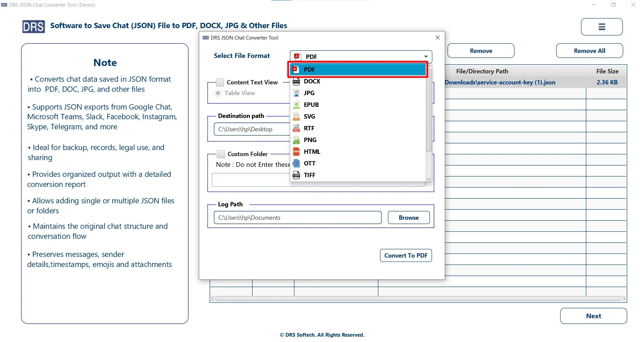Click the JPG image format icon

pos(297,93)
